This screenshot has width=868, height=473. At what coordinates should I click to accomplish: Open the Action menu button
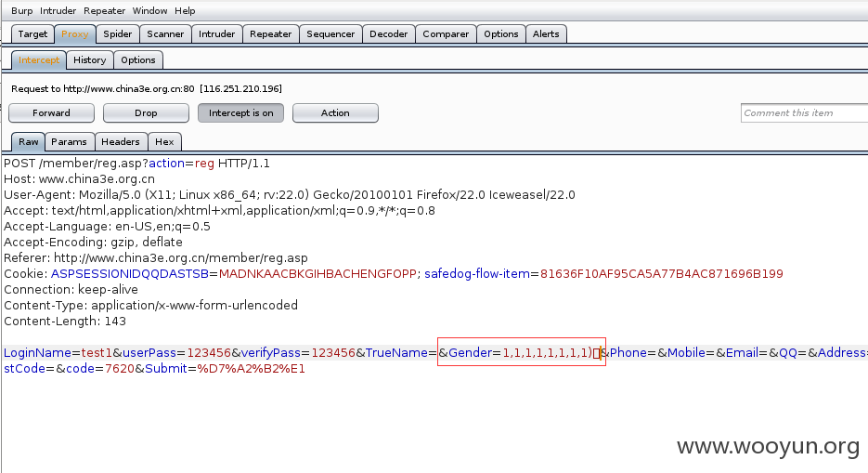335,113
